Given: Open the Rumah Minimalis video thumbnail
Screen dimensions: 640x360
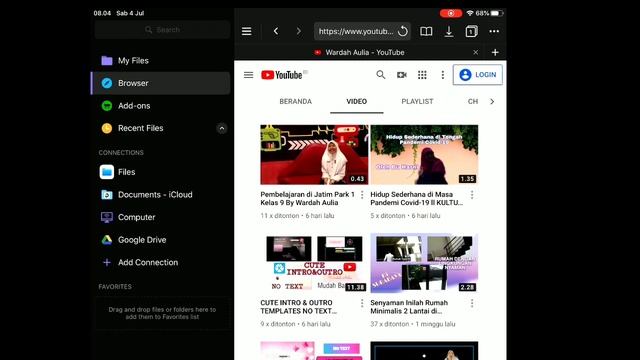Looking at the screenshot, I should coord(424,263).
